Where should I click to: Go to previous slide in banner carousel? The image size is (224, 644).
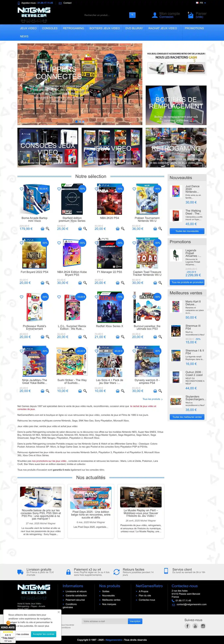21,85
